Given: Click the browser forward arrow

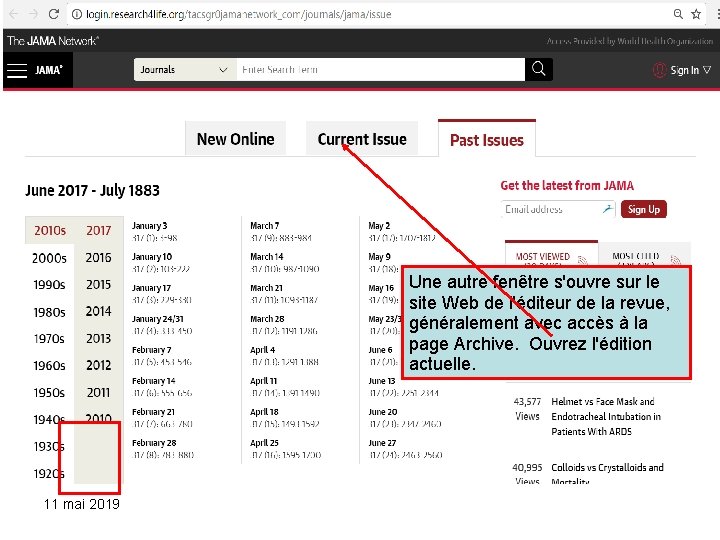Looking at the screenshot, I should (x=33, y=14).
